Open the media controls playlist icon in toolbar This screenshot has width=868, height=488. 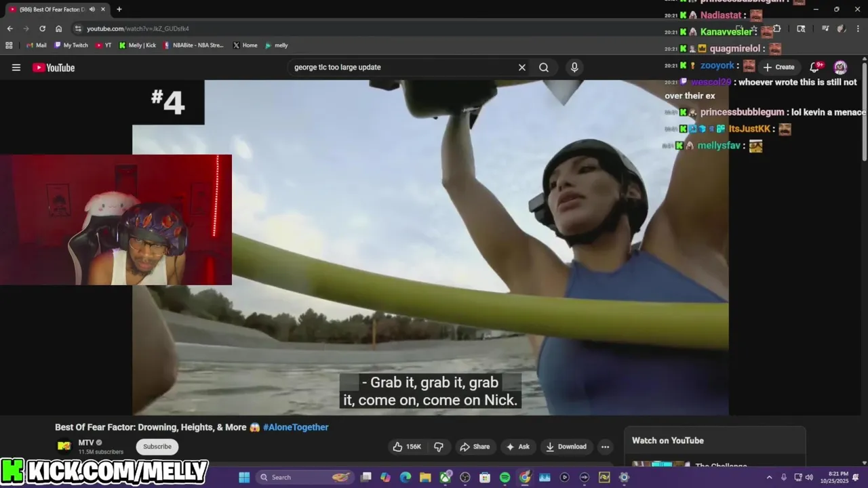coord(825,28)
